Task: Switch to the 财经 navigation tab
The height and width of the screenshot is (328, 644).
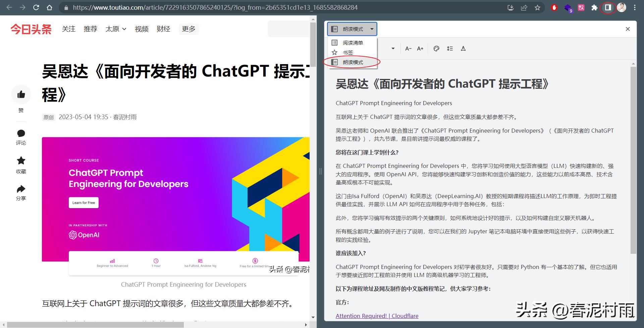Action: tap(163, 29)
